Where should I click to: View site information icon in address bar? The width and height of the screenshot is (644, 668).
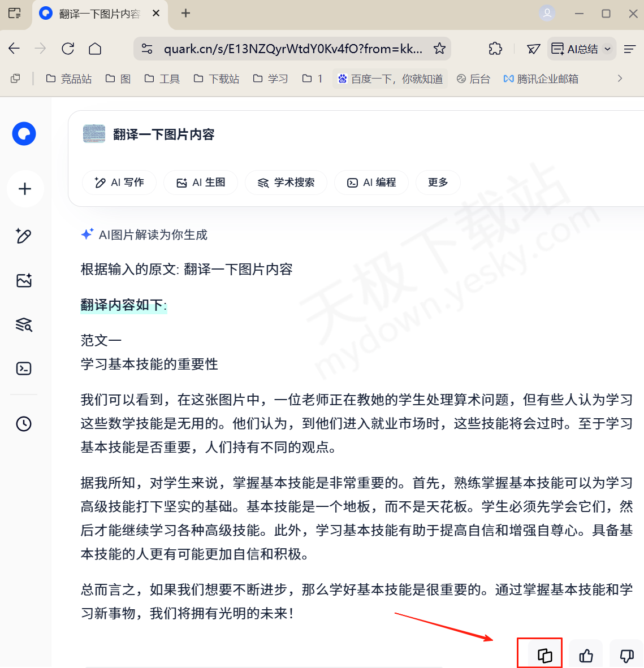coord(147,49)
